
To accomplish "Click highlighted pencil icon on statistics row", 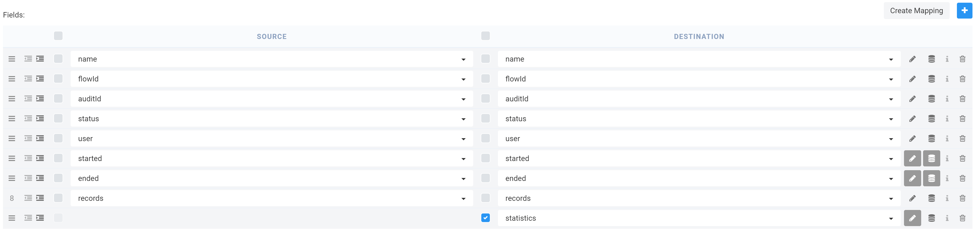I will click(x=912, y=218).
